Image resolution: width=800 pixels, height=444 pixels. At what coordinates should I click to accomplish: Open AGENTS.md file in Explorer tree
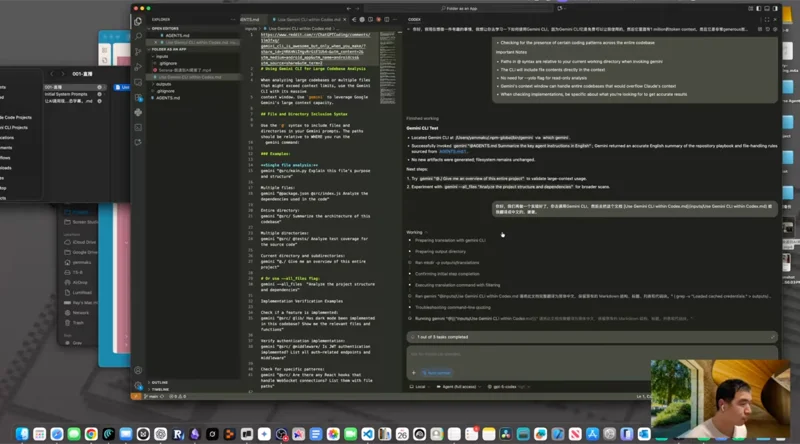click(x=166, y=99)
